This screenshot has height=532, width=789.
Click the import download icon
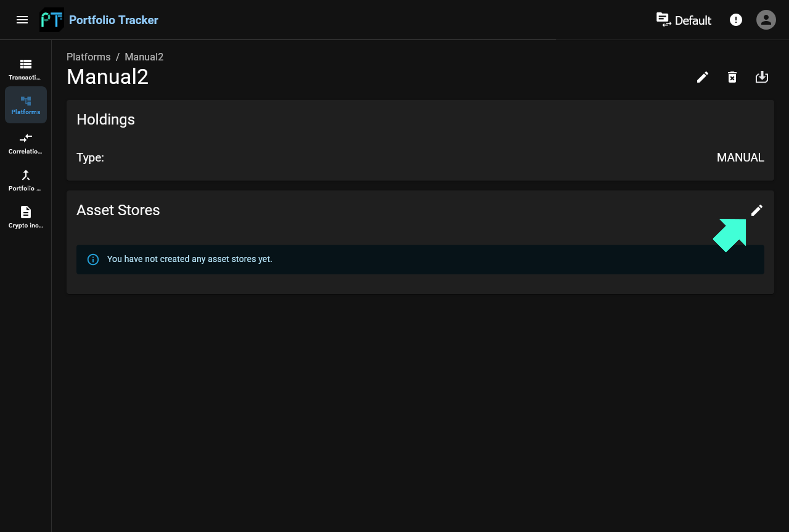tap(762, 77)
